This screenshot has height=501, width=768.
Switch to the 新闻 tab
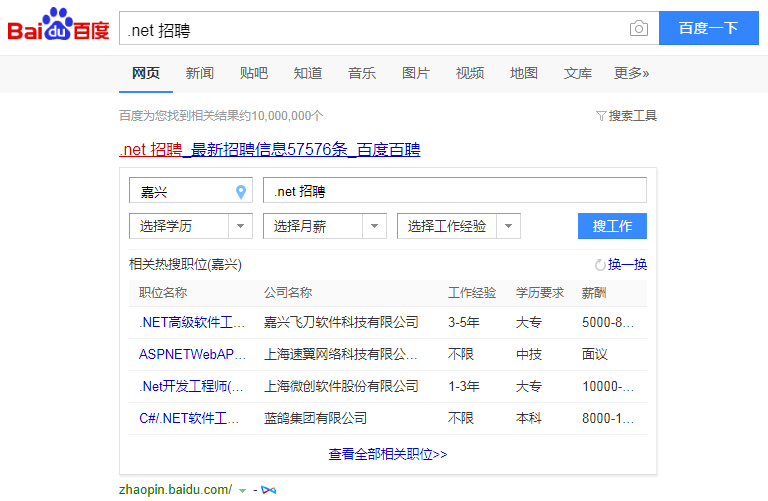tap(200, 73)
